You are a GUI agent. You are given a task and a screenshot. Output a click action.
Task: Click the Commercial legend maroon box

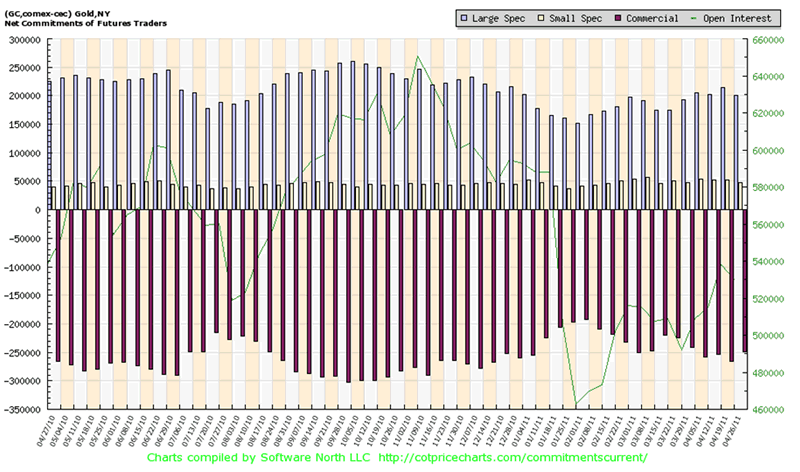click(x=619, y=18)
